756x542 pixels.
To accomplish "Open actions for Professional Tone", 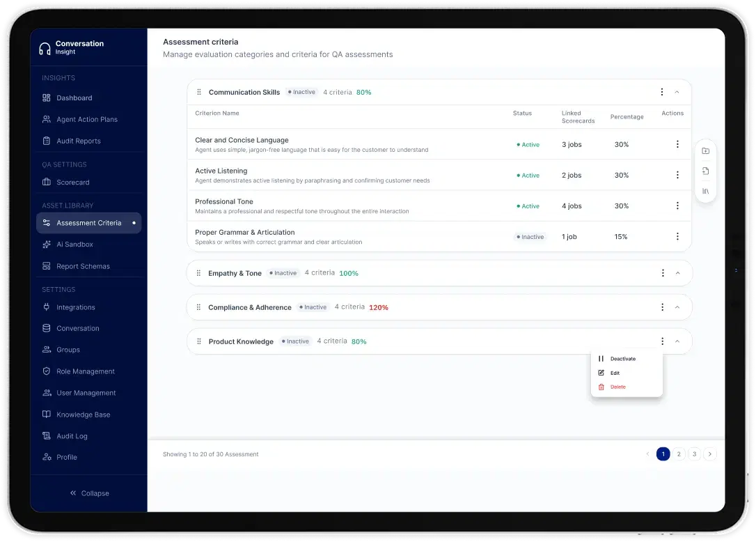I will pos(677,206).
